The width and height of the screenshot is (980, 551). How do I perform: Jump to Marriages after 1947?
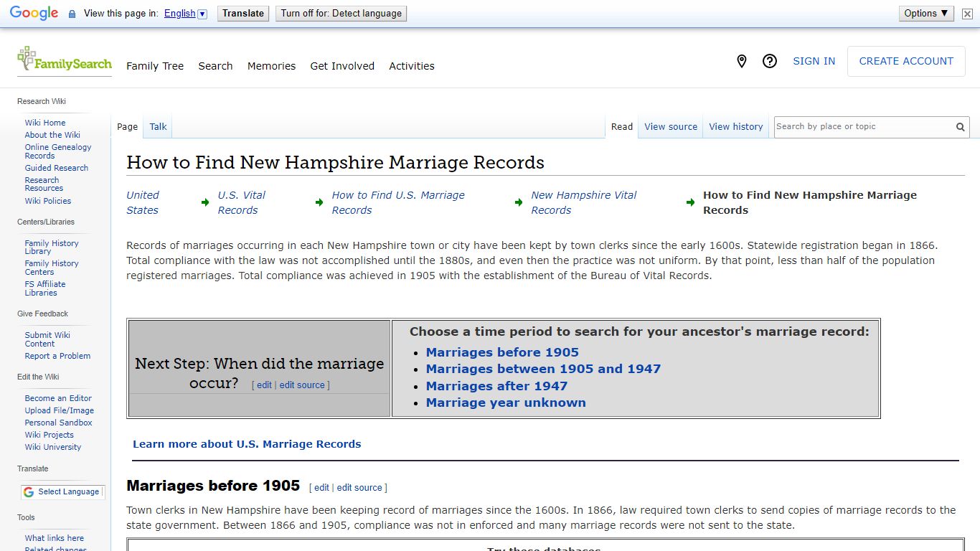click(496, 386)
